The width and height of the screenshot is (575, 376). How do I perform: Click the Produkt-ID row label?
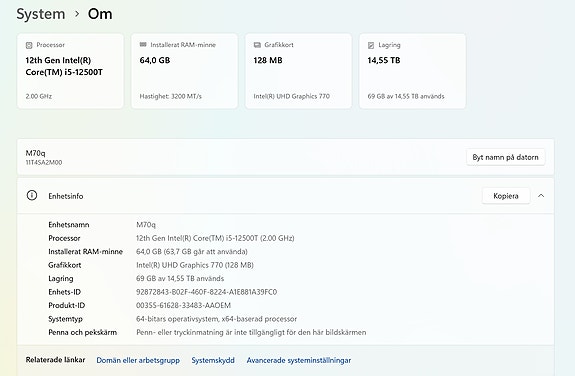tap(66, 305)
